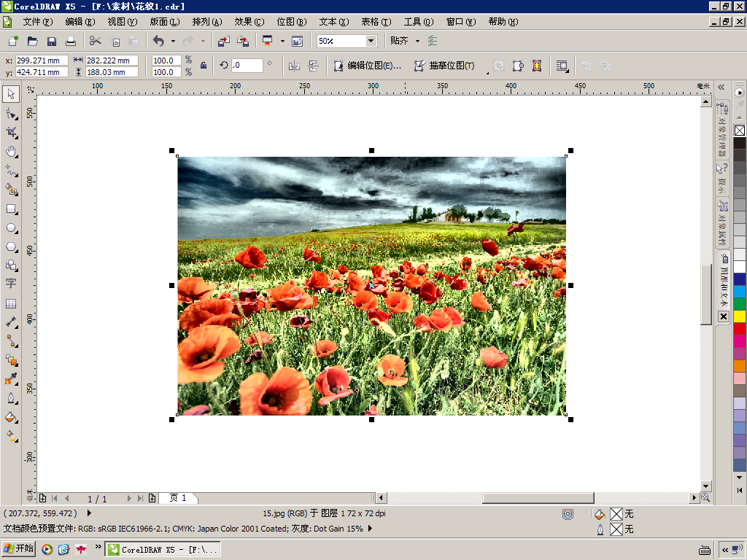Create a new document

pyautogui.click(x=13, y=41)
